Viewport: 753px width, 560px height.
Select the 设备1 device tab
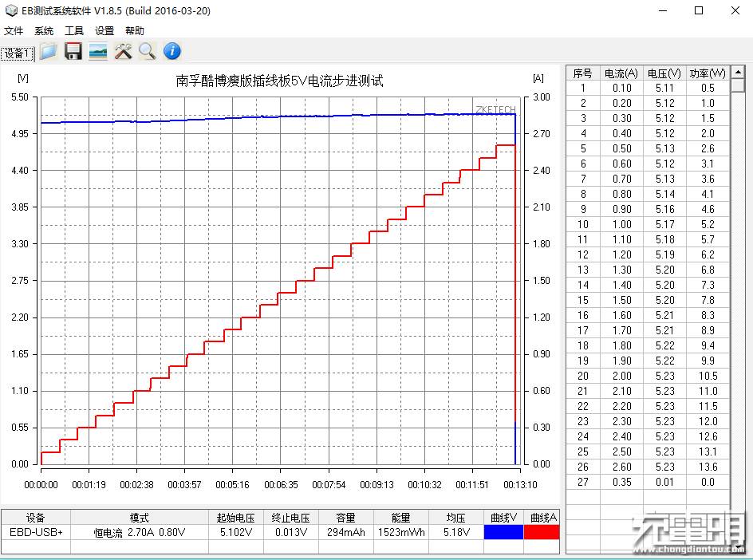click(18, 53)
